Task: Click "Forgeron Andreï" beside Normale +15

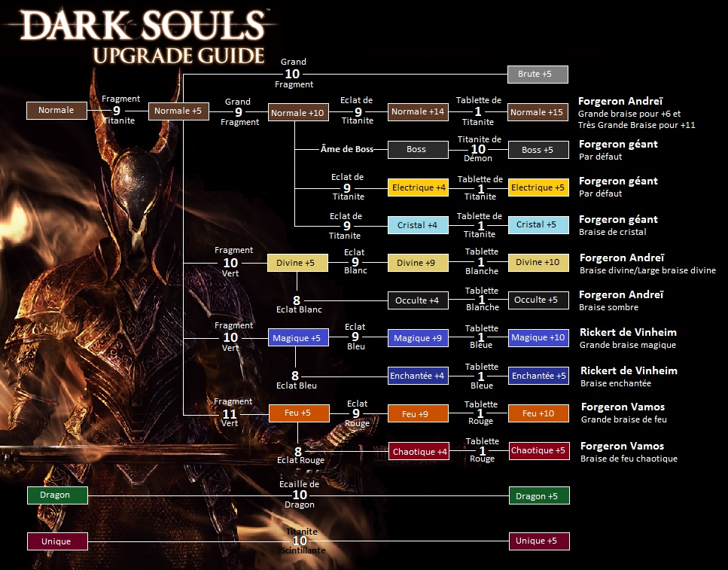Action: pyautogui.click(x=620, y=101)
